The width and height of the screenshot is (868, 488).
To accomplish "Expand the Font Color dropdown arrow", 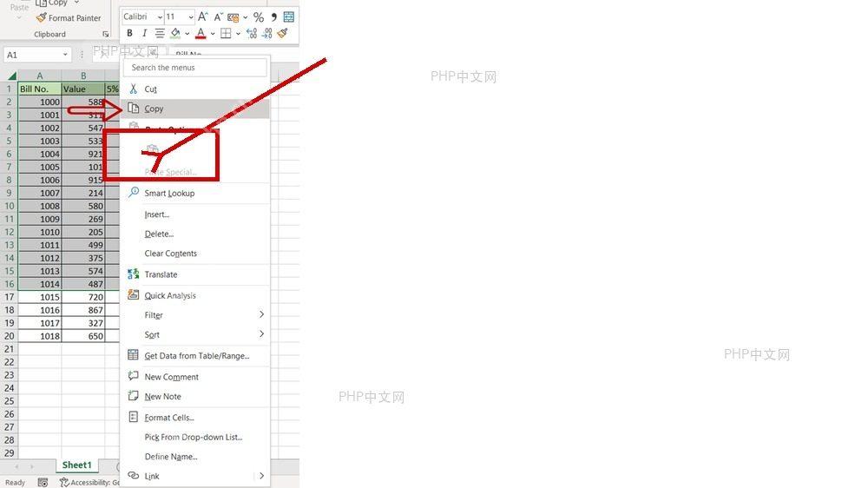I will click(x=213, y=34).
